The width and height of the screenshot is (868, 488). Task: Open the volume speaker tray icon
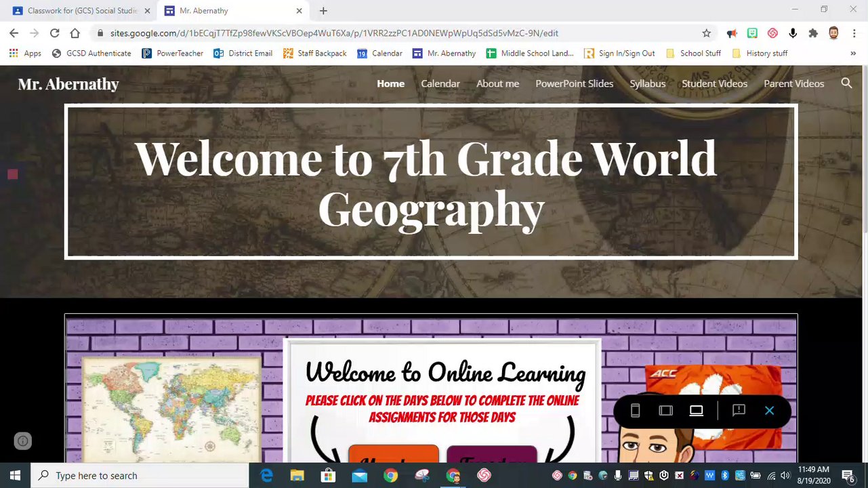click(x=787, y=476)
